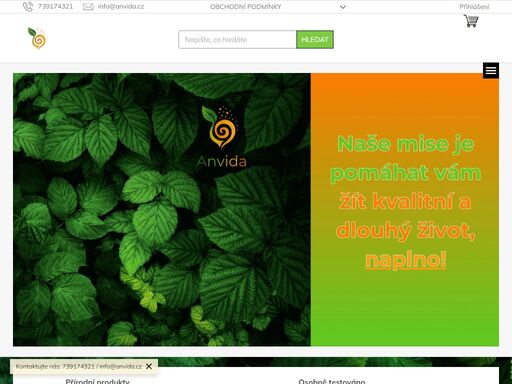Screen dimensions: 512x384
Task: Click phone number 739174321 in top bar
Action: 55,7
